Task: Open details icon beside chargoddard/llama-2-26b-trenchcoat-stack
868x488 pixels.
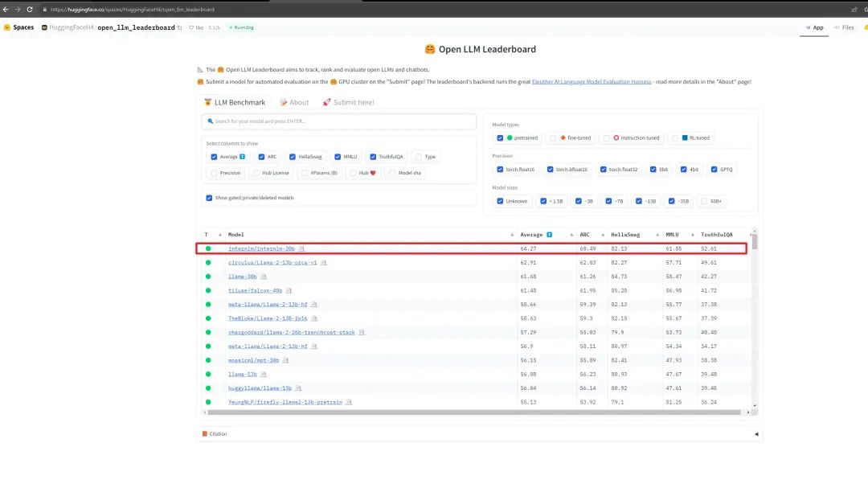Action: click(x=362, y=332)
